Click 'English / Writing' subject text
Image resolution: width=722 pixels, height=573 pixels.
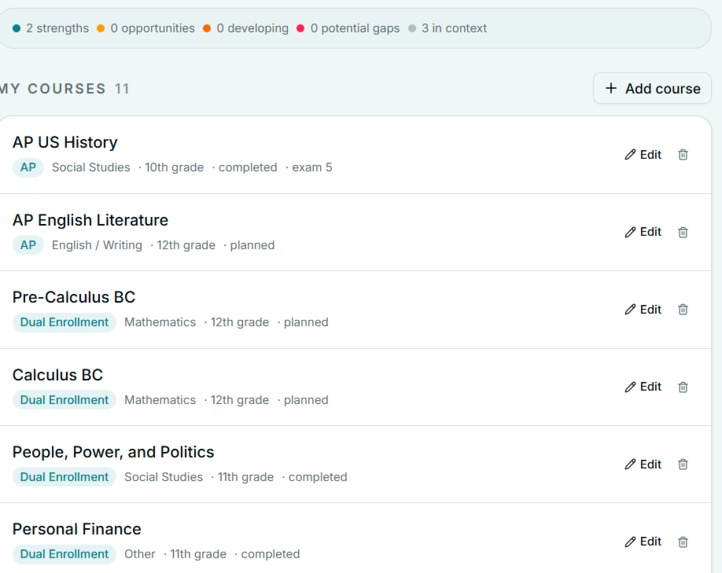click(x=97, y=245)
